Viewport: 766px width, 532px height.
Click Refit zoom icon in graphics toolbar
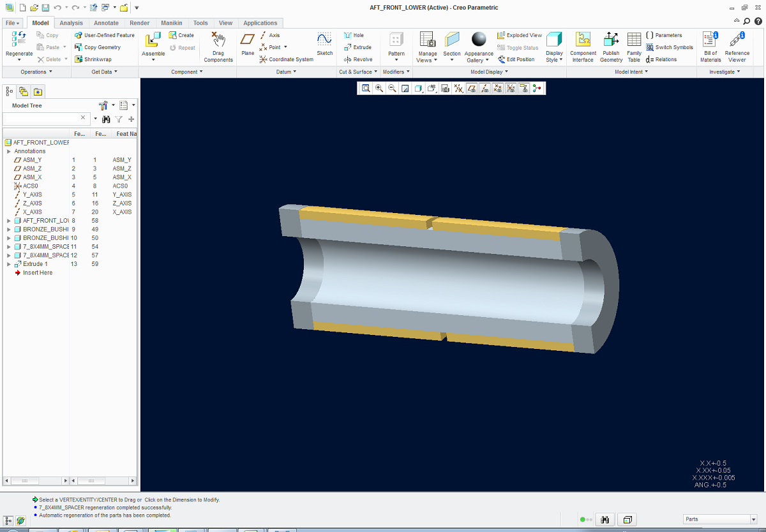pyautogui.click(x=366, y=89)
